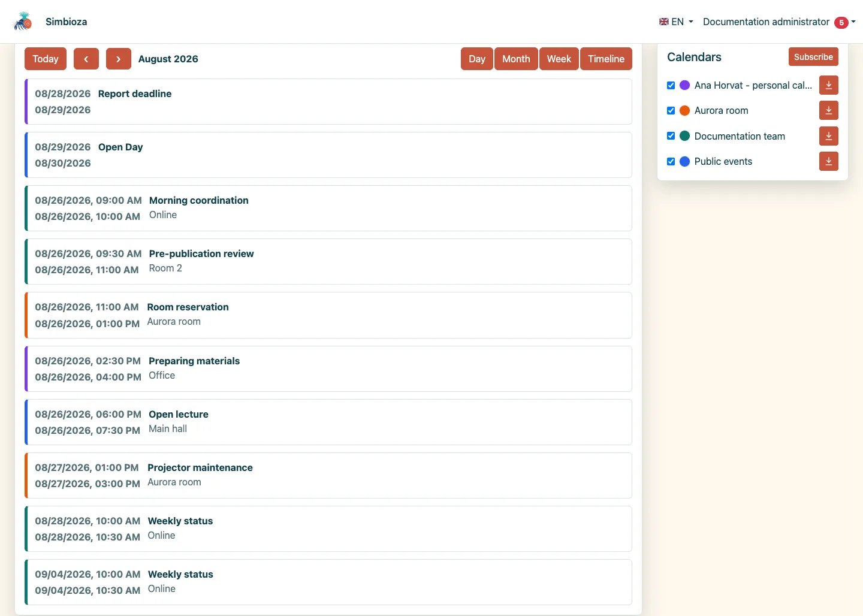Open the Morning coordination event
The image size is (863, 616).
pos(328,209)
